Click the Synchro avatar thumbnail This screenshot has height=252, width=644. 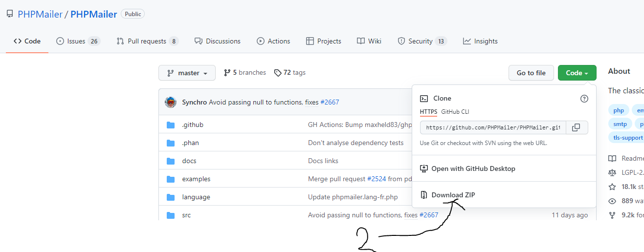point(171,102)
